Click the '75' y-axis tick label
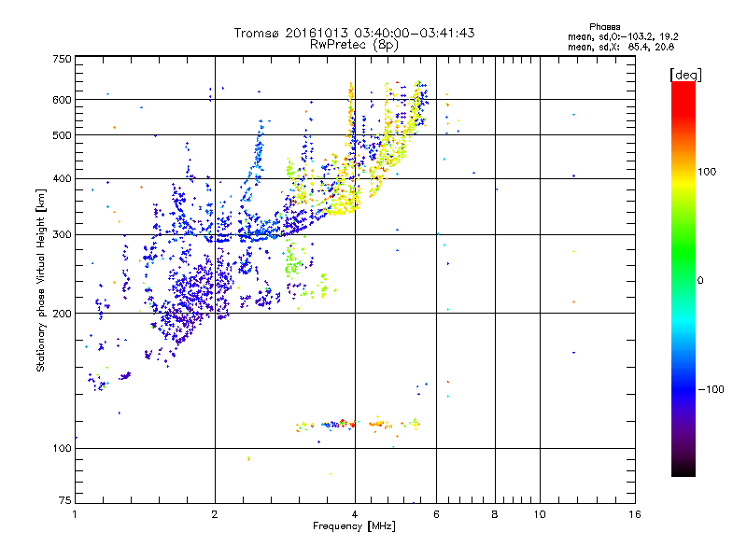Image resolution: width=747 pixels, height=560 pixels. click(x=65, y=500)
